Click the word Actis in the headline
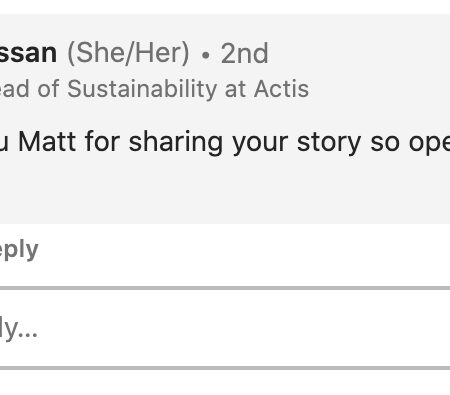Image resolution: width=450 pixels, height=395 pixels. pos(281,89)
